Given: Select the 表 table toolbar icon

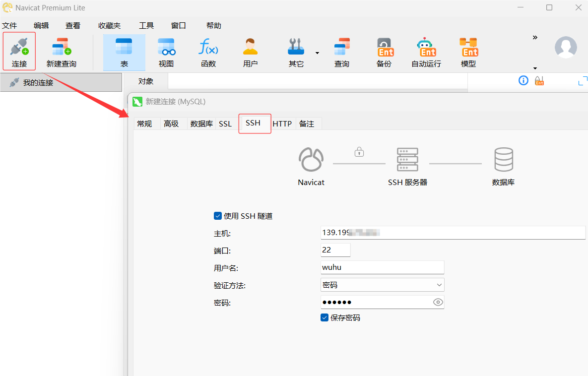Looking at the screenshot, I should tap(124, 53).
